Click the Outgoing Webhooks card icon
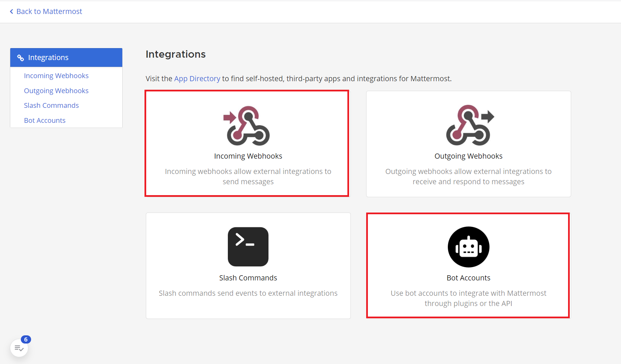This screenshot has height=364, width=621. pyautogui.click(x=470, y=125)
